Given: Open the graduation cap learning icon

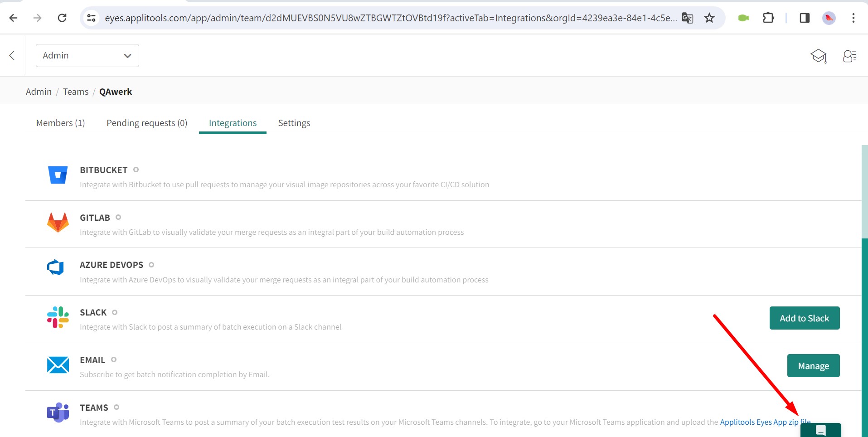Looking at the screenshot, I should pos(819,56).
